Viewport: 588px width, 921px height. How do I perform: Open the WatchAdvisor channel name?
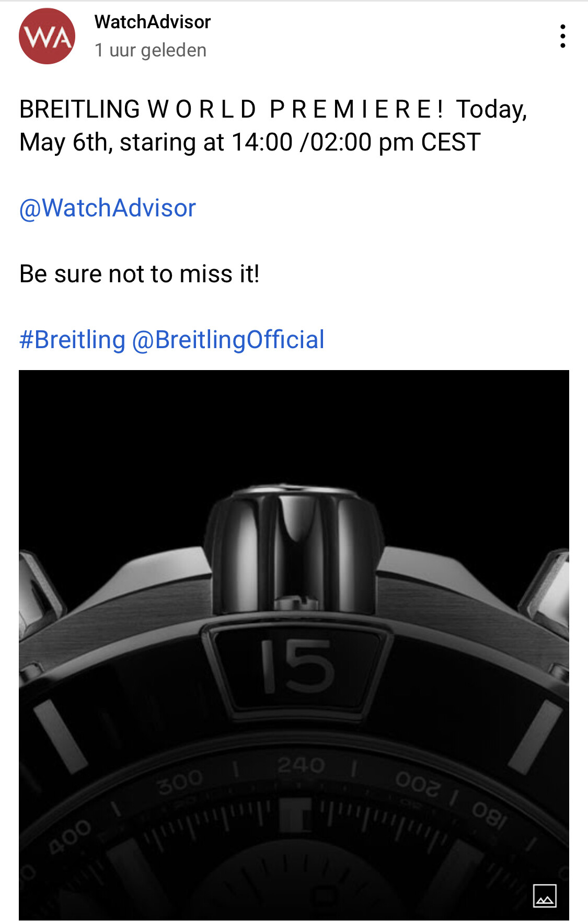pyautogui.click(x=153, y=22)
